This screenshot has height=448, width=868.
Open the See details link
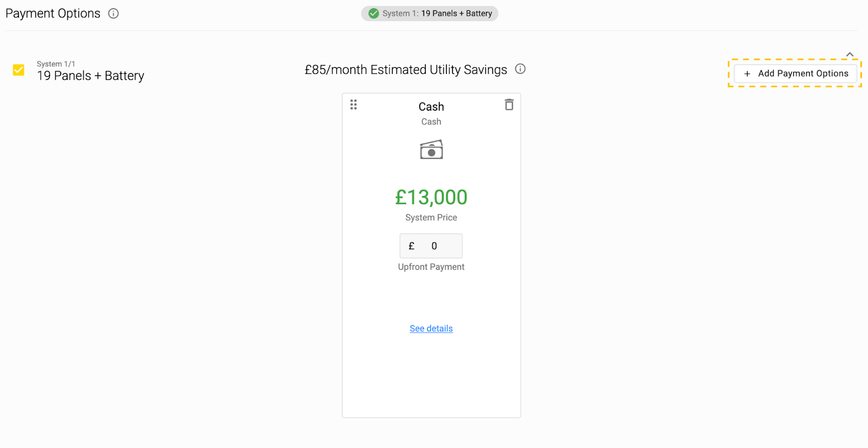click(x=431, y=329)
